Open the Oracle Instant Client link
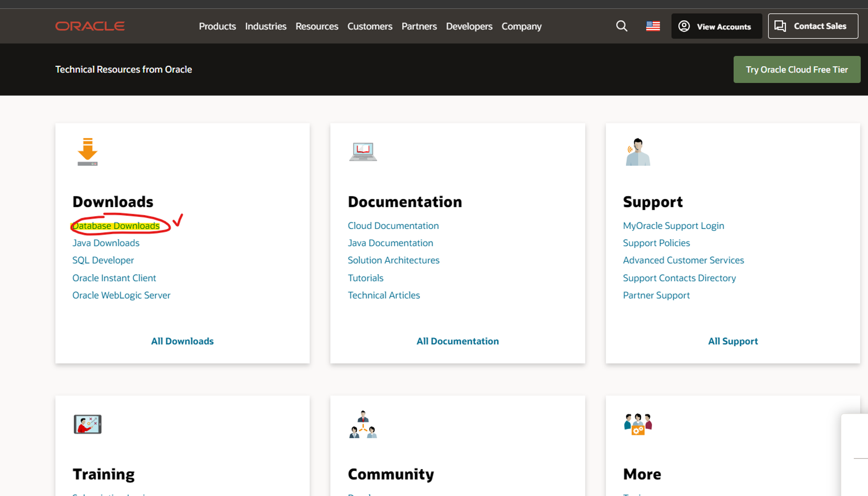Image resolution: width=868 pixels, height=496 pixels. point(114,278)
